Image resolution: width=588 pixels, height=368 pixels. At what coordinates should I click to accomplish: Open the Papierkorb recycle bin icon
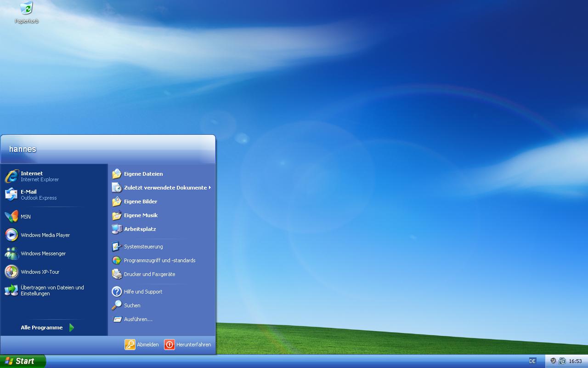pos(26,8)
